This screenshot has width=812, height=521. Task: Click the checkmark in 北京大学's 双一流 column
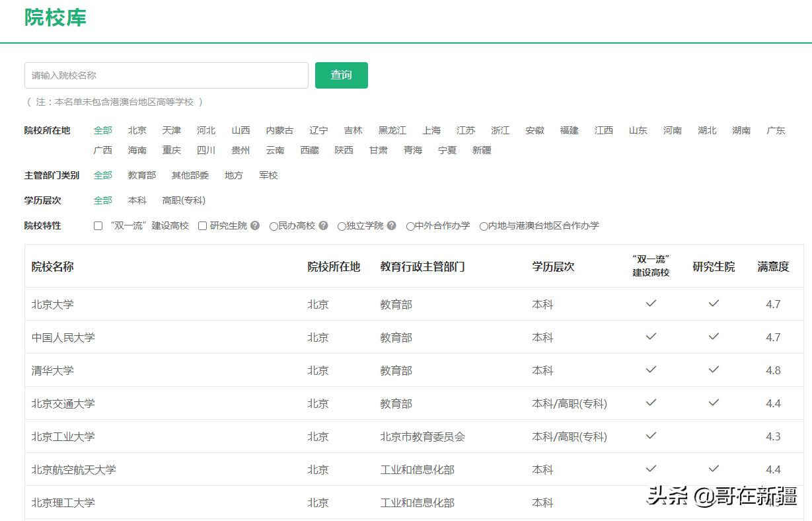(x=650, y=303)
